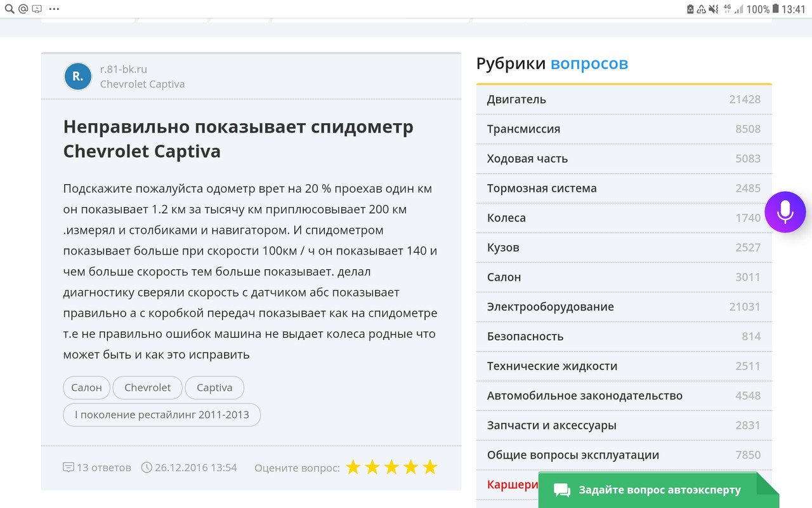Tap the muted sound icon in status bar
The width and height of the screenshot is (812, 508).
click(714, 9)
